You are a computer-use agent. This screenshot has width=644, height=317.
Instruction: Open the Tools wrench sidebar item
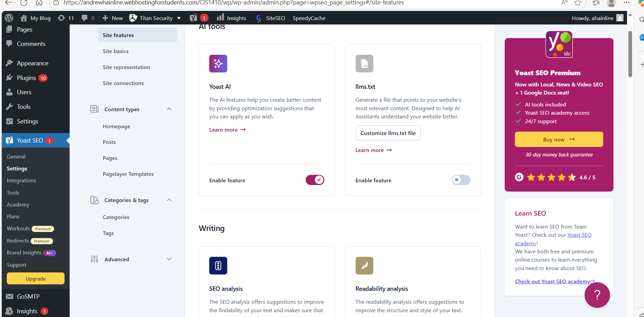pyautogui.click(x=23, y=106)
